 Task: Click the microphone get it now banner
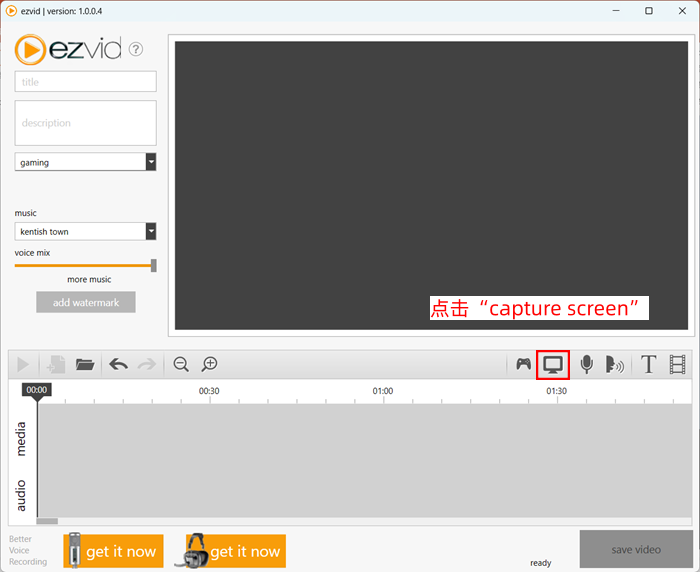point(113,551)
